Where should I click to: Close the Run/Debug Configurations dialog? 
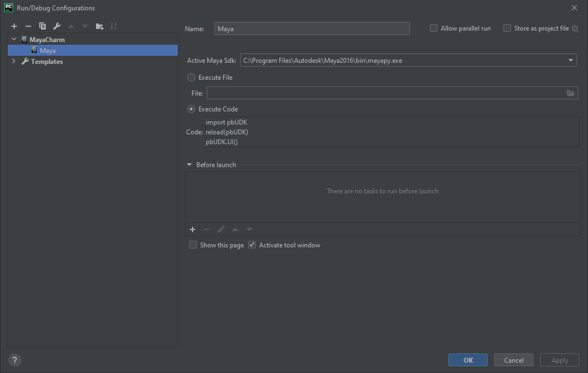pos(574,8)
